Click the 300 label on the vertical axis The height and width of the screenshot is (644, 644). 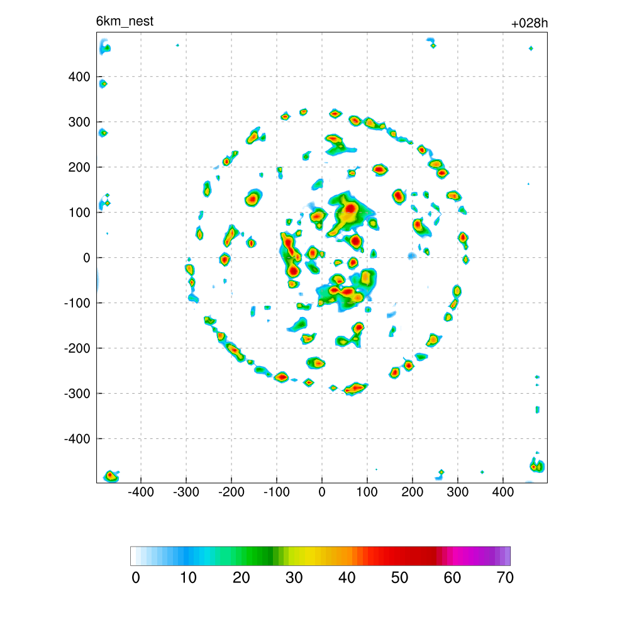click(79, 122)
